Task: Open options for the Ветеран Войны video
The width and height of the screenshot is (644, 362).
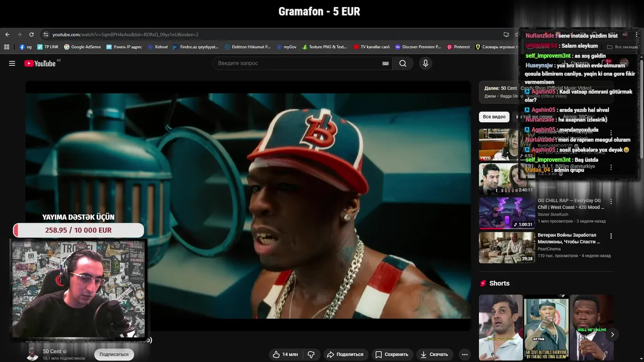Action: pos(611,236)
